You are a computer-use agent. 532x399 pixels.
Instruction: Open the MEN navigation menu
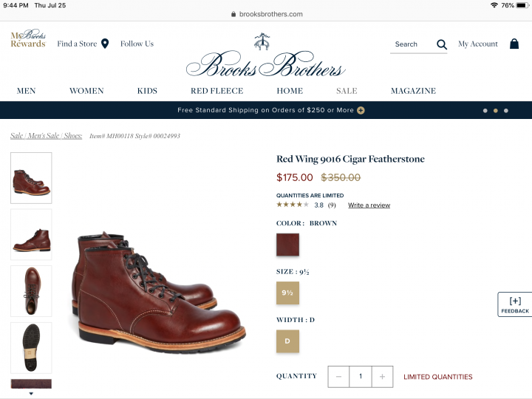tap(27, 91)
